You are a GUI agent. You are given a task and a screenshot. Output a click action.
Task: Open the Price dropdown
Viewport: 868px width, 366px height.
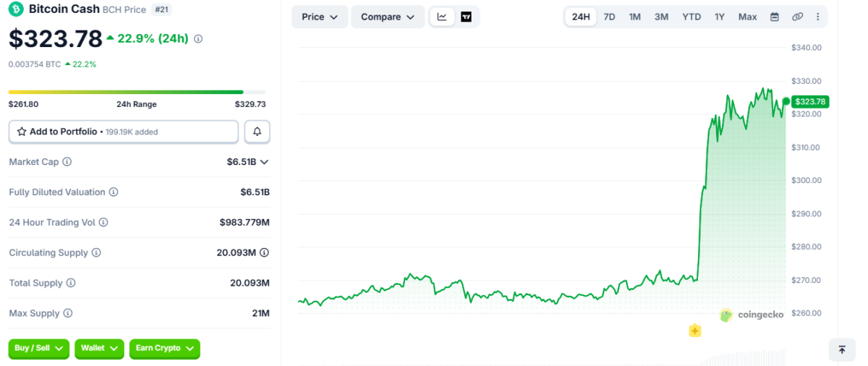click(x=320, y=17)
